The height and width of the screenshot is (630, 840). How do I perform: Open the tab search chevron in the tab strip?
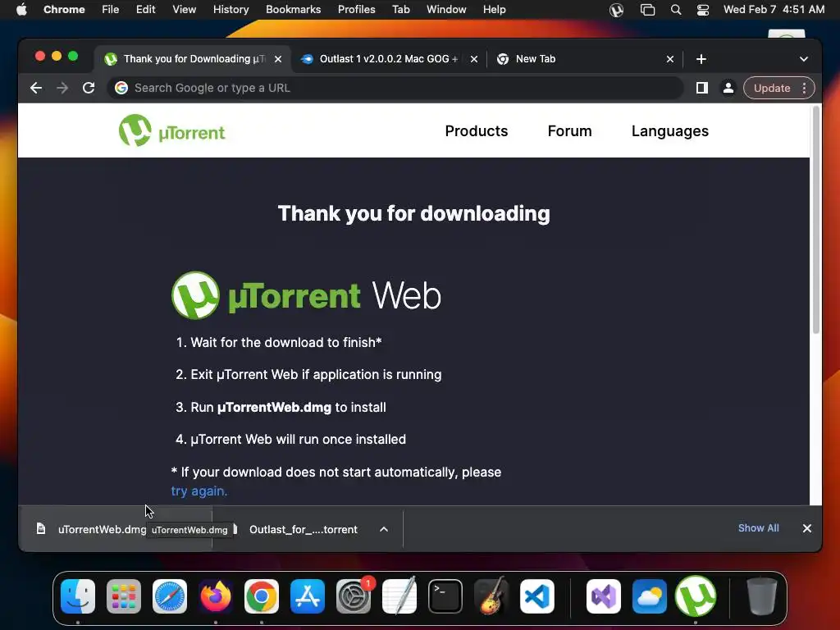pyautogui.click(x=804, y=59)
